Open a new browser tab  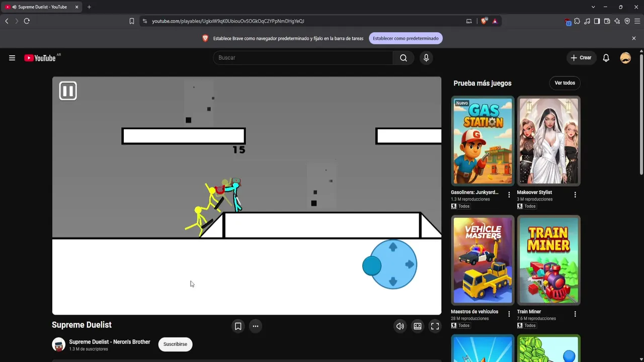click(x=89, y=7)
